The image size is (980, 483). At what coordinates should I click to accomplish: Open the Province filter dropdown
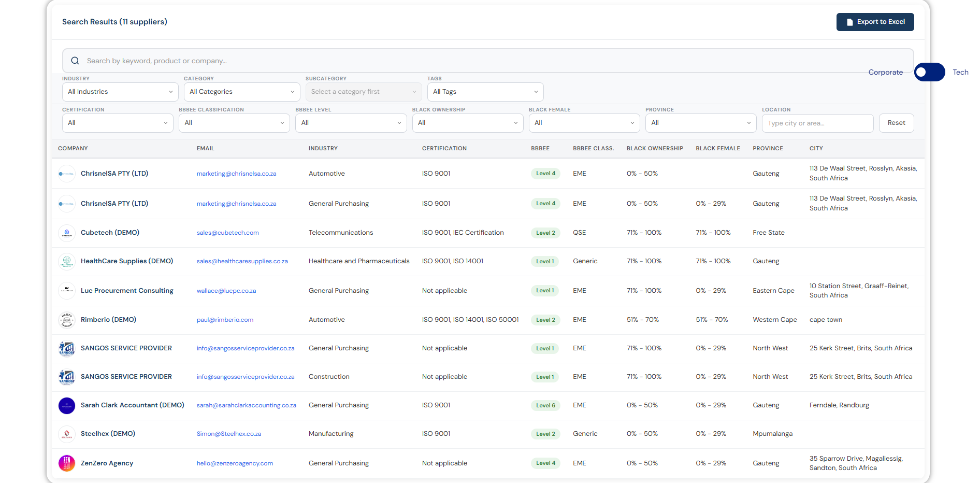700,123
